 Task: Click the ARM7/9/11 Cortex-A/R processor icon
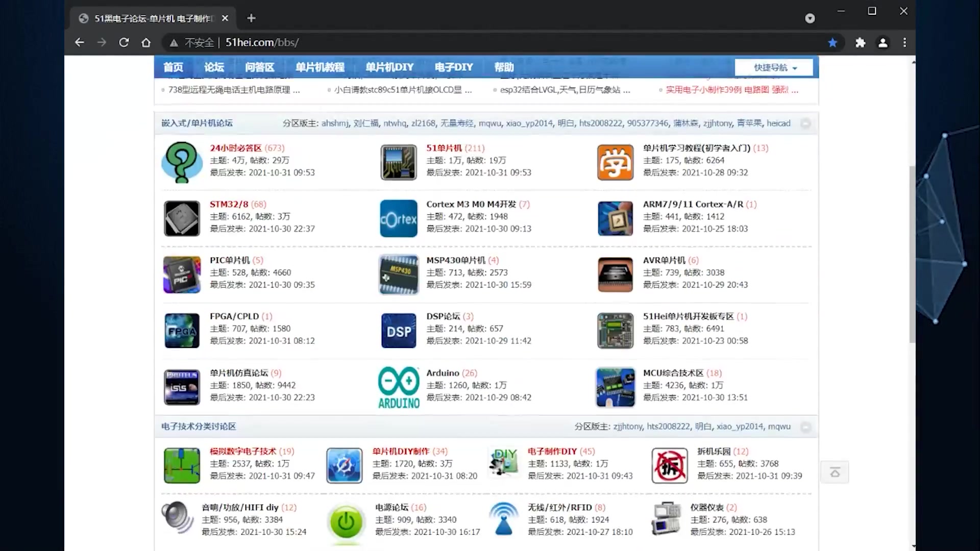[x=616, y=218]
